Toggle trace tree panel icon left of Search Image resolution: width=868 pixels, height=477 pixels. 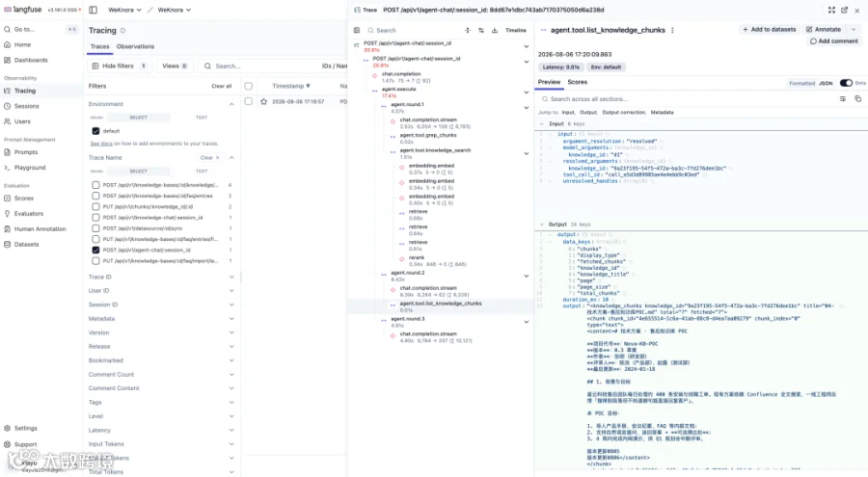[x=357, y=31]
